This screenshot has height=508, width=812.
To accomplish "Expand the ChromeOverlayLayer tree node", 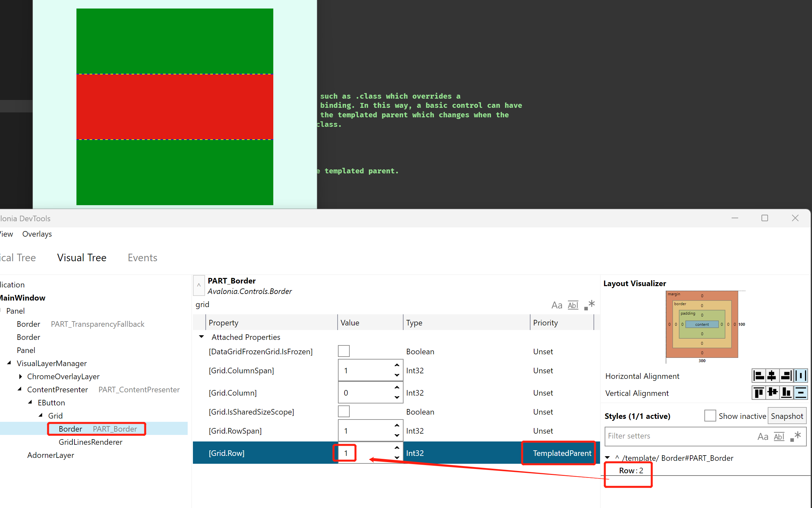I will [21, 376].
